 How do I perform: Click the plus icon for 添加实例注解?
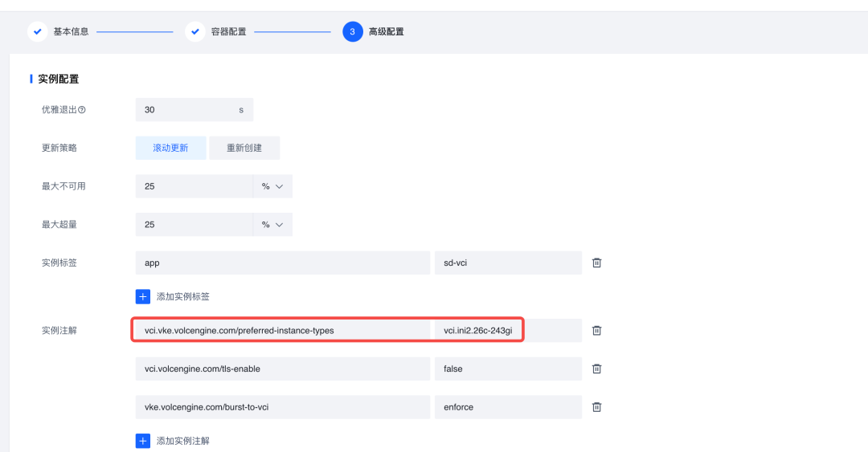click(143, 441)
